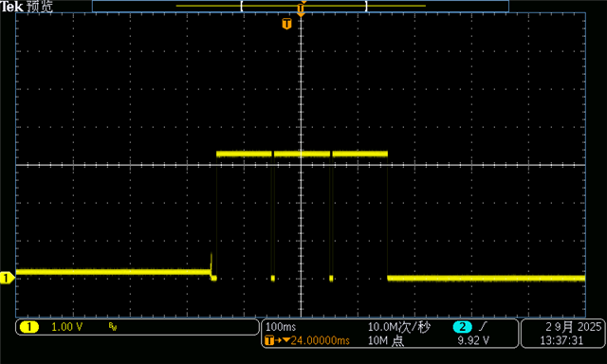The width and height of the screenshot is (607, 364).
Task: Click the 13:37:31 time readout
Action: click(x=561, y=340)
